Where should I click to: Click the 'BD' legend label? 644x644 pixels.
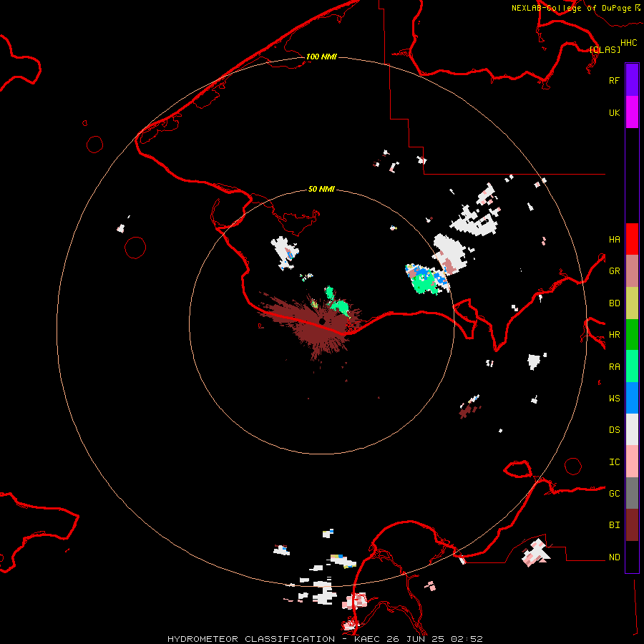614,303
